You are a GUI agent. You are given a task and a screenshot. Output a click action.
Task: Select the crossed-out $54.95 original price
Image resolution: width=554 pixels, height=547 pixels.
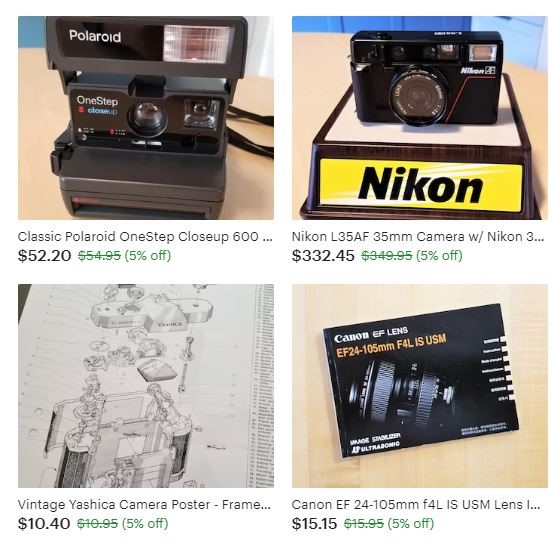pyautogui.click(x=99, y=255)
